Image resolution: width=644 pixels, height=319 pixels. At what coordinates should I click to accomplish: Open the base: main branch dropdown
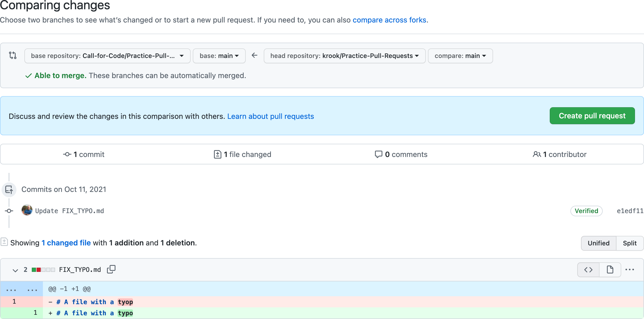point(219,56)
